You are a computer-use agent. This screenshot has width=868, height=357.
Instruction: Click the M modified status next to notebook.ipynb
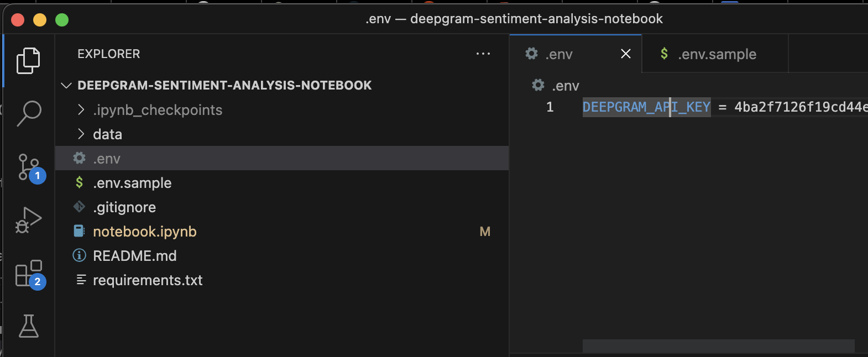485,232
